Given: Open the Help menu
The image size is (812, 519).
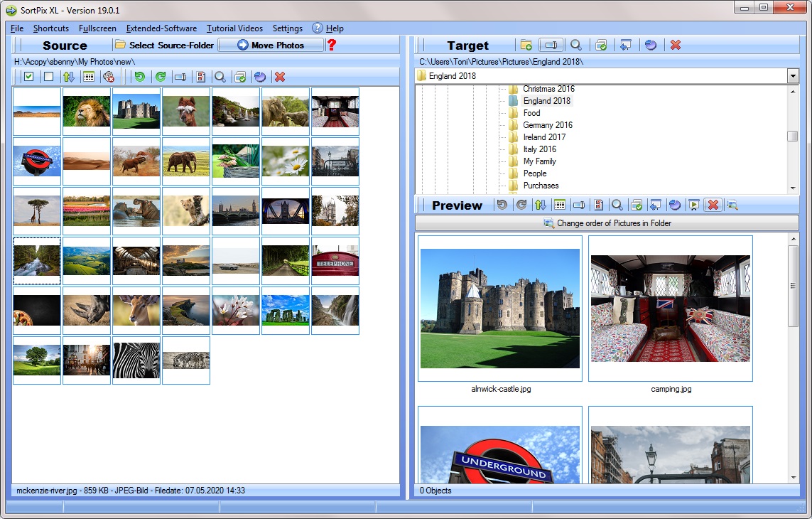Looking at the screenshot, I should [327, 28].
